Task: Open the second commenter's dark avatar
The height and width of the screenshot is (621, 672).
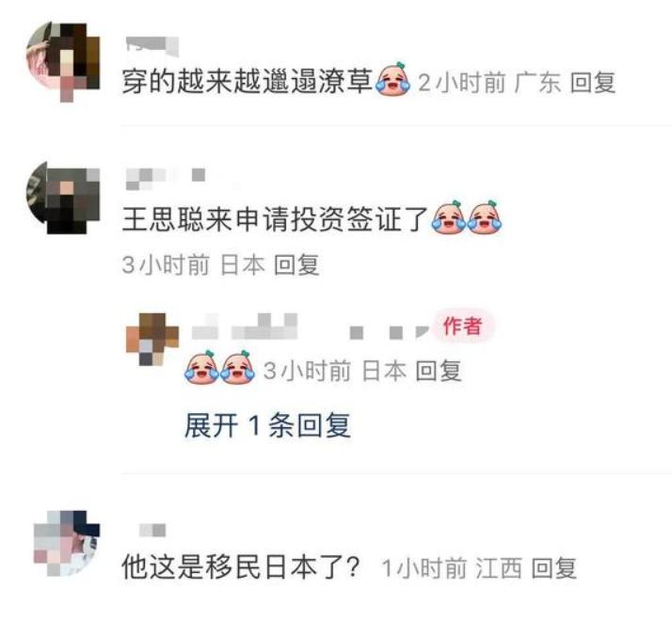Action: [x=63, y=198]
